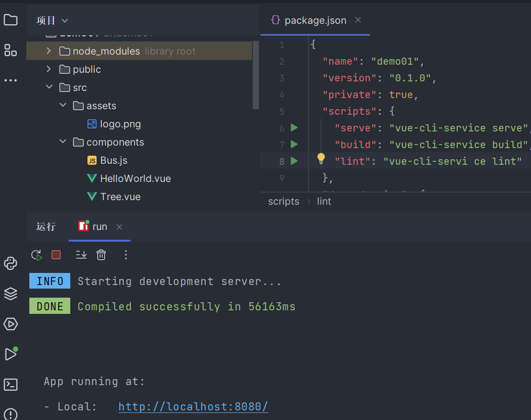Open the Run tool window icon
The image size is (531, 420).
pos(11,354)
